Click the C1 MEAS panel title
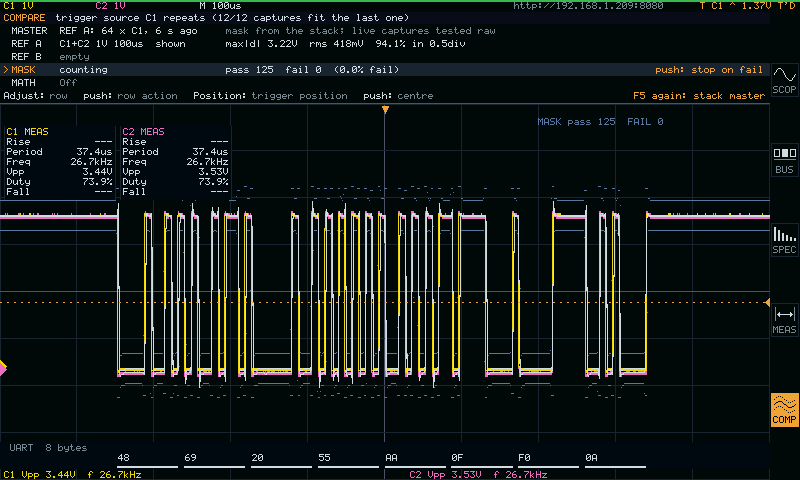This screenshot has width=800, height=480. (27, 132)
